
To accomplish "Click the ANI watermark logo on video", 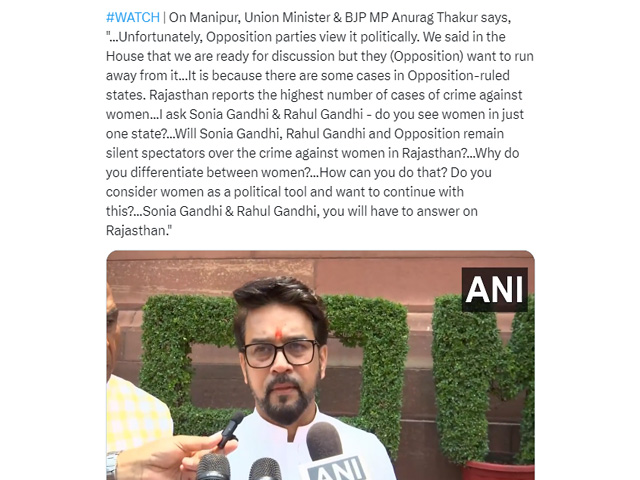I will point(495,289).
